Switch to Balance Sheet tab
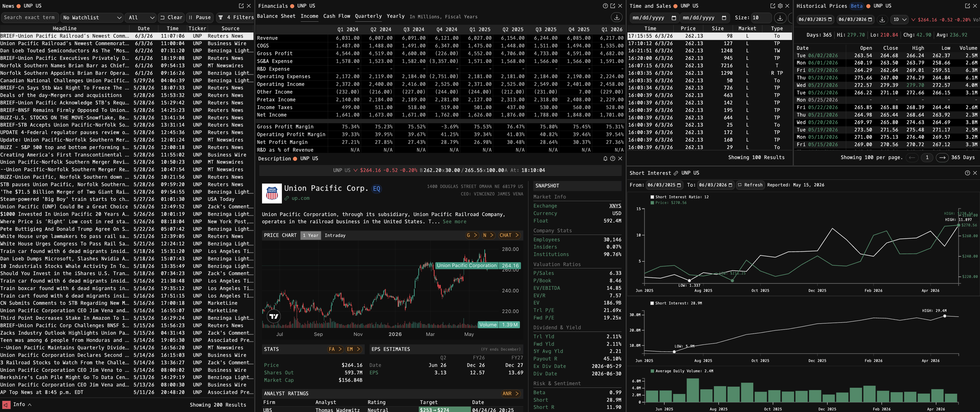 [x=276, y=16]
